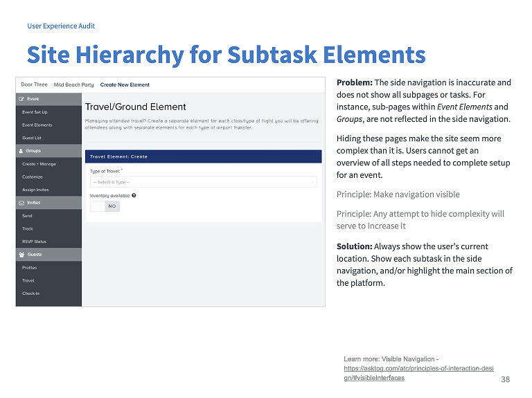
Task: Open Assign Invites page
Action: tap(35, 190)
